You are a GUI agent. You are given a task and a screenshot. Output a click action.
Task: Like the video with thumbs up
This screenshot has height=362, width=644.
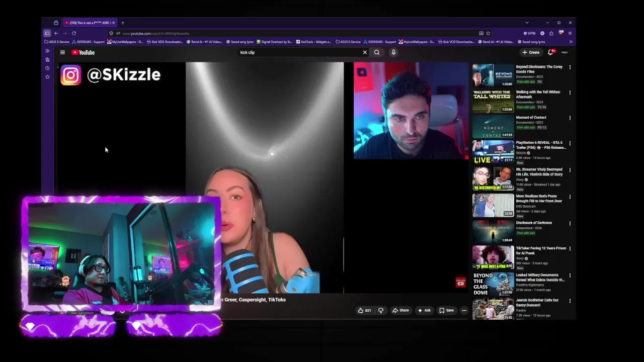364,310
